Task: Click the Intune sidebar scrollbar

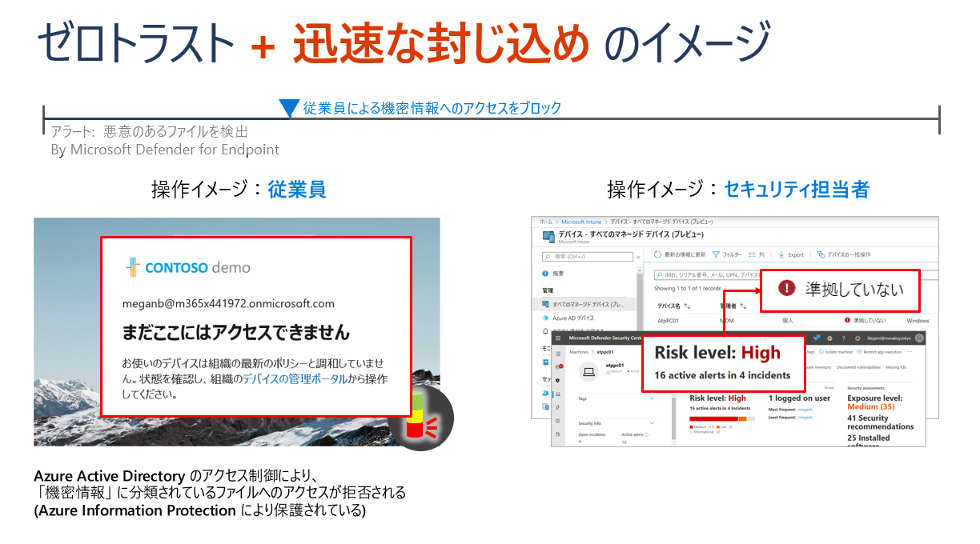Action: click(x=640, y=300)
